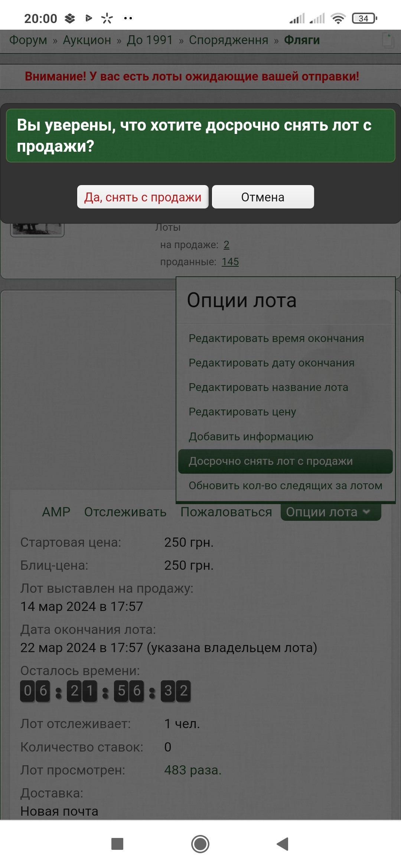Click 'Отслеживать' to track the lot
401x868 pixels.
[x=125, y=512]
